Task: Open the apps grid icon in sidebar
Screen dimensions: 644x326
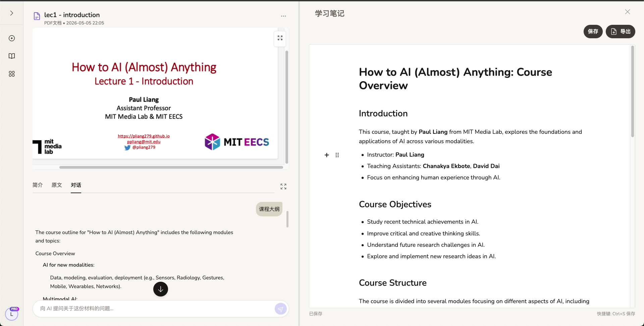Action: click(12, 74)
